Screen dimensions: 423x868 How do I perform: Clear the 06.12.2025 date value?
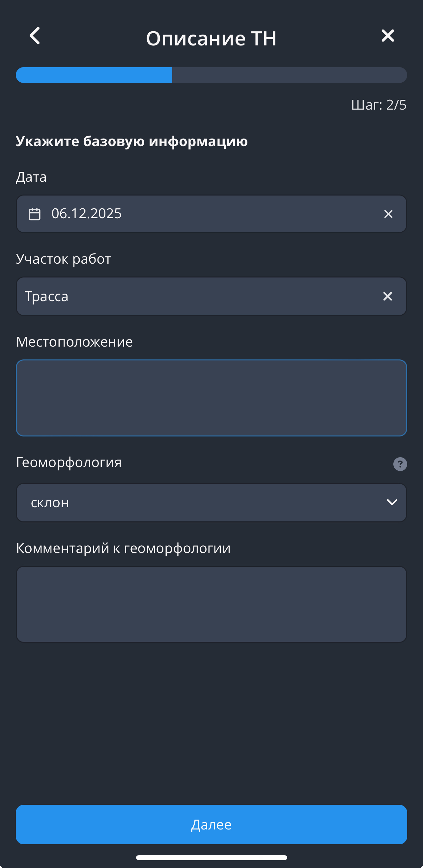pyautogui.click(x=388, y=214)
